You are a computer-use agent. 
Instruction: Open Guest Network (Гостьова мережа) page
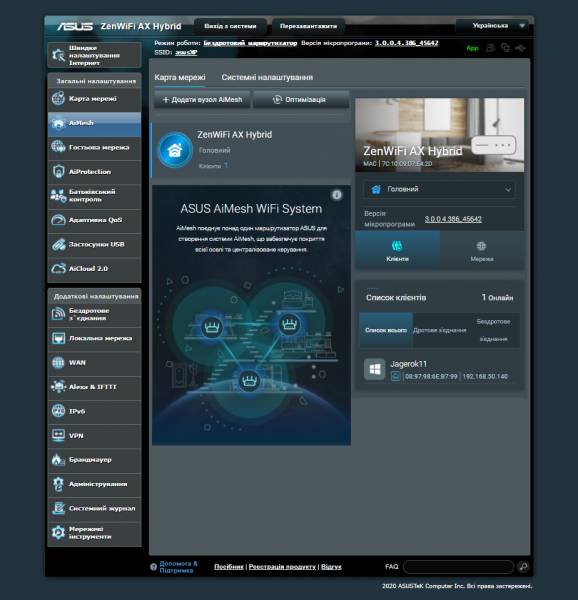click(94, 147)
